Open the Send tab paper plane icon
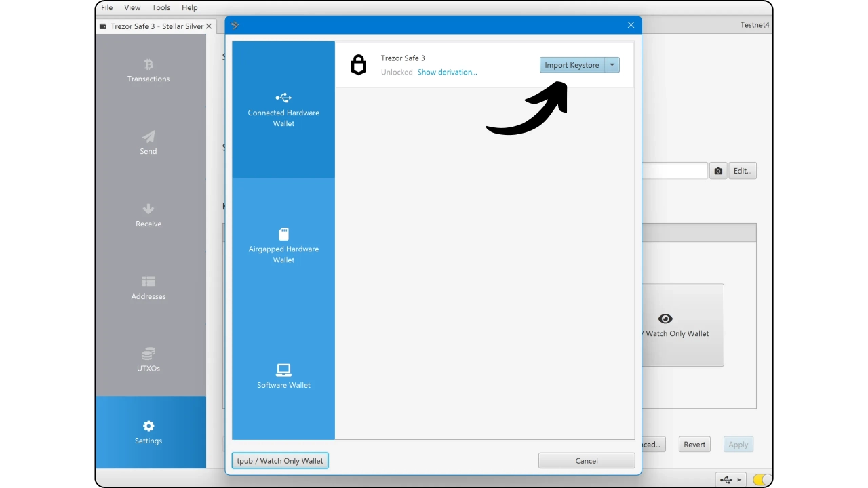 [x=149, y=137]
